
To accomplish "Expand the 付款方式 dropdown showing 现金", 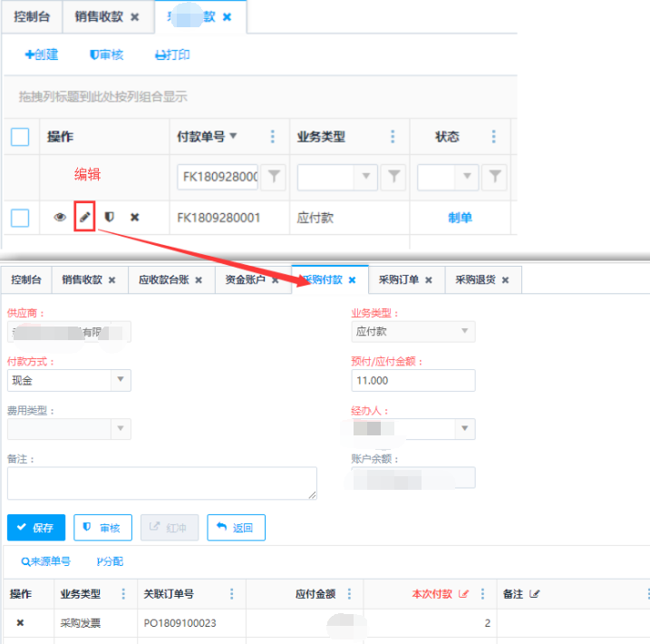I will coord(121,380).
